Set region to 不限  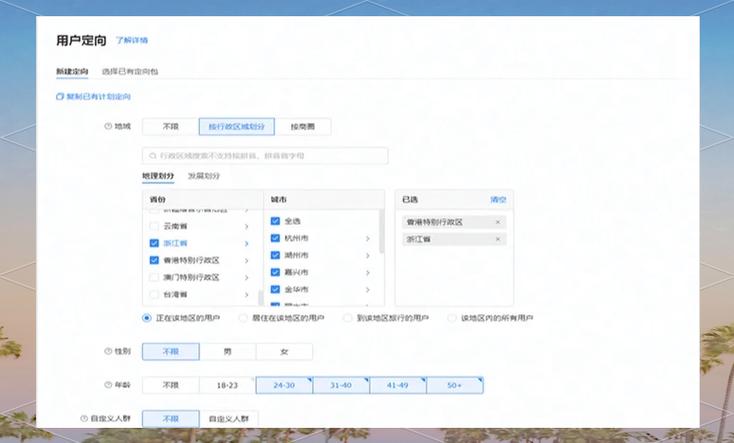tap(171, 126)
